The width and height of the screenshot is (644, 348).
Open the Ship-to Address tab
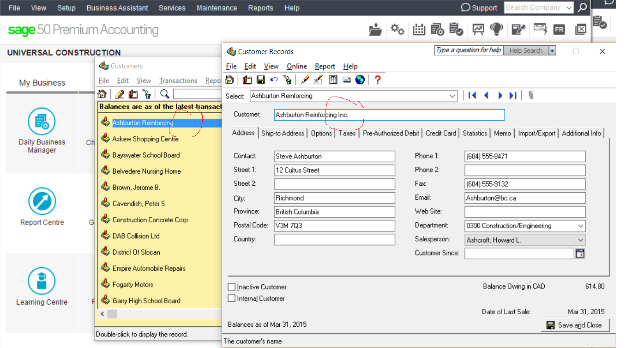coord(283,133)
